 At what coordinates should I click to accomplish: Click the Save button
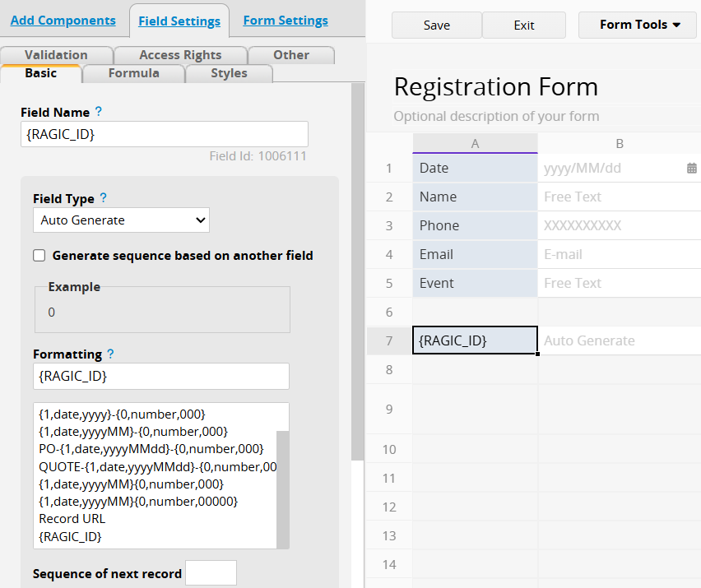click(x=437, y=25)
